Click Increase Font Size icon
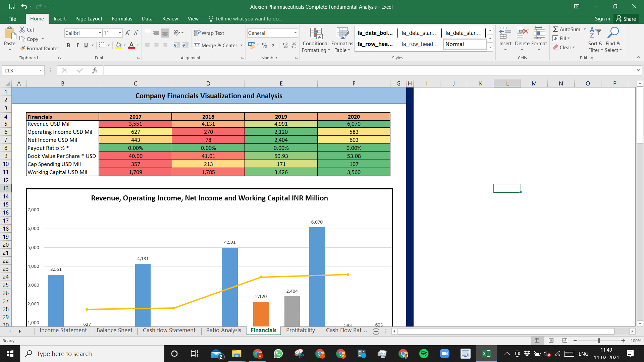644x362 pixels. coord(127,33)
